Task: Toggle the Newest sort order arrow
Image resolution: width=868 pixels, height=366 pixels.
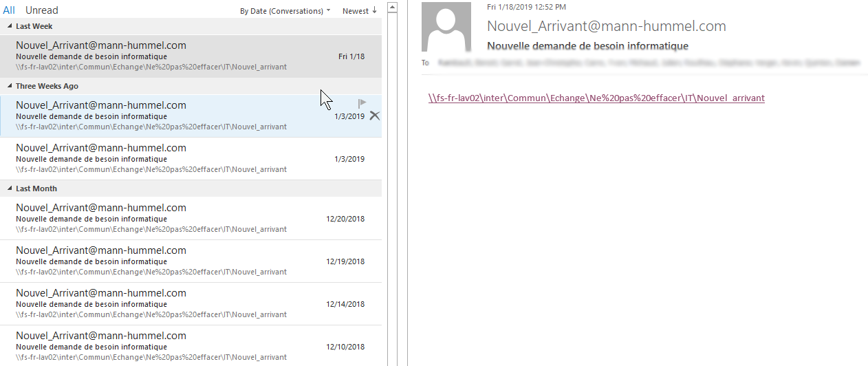Action: (x=360, y=11)
